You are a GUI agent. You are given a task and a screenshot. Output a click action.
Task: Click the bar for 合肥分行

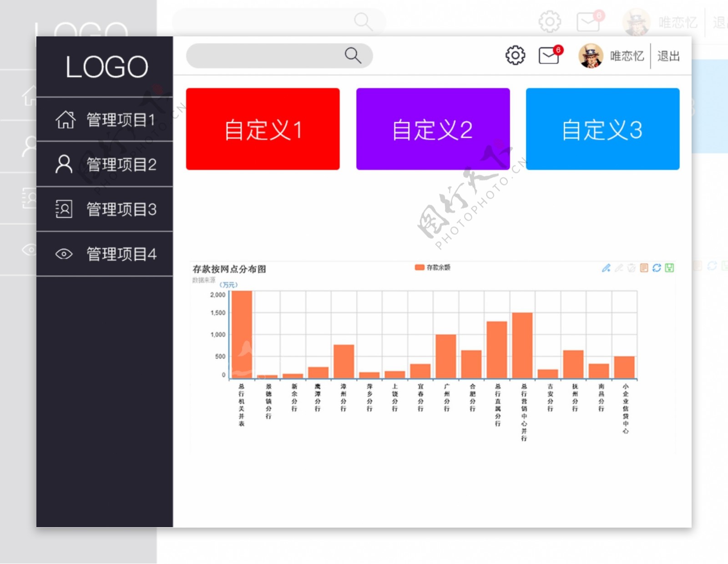[x=471, y=364]
